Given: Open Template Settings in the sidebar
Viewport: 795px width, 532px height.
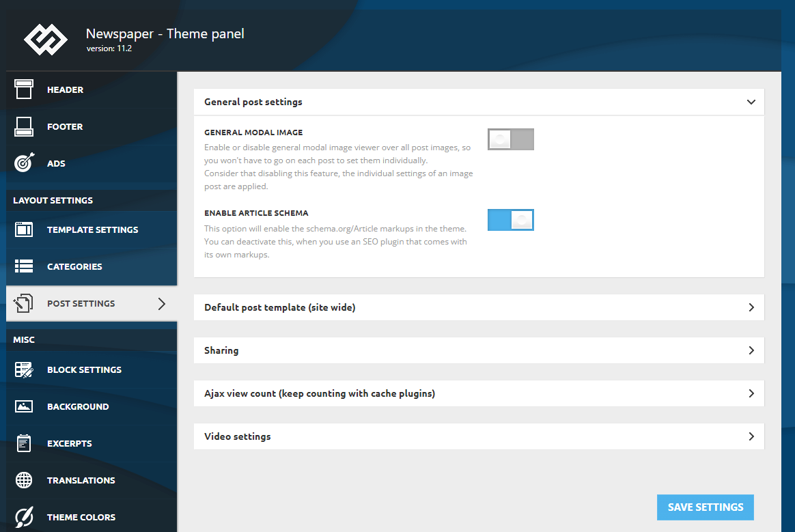Looking at the screenshot, I should [x=92, y=229].
